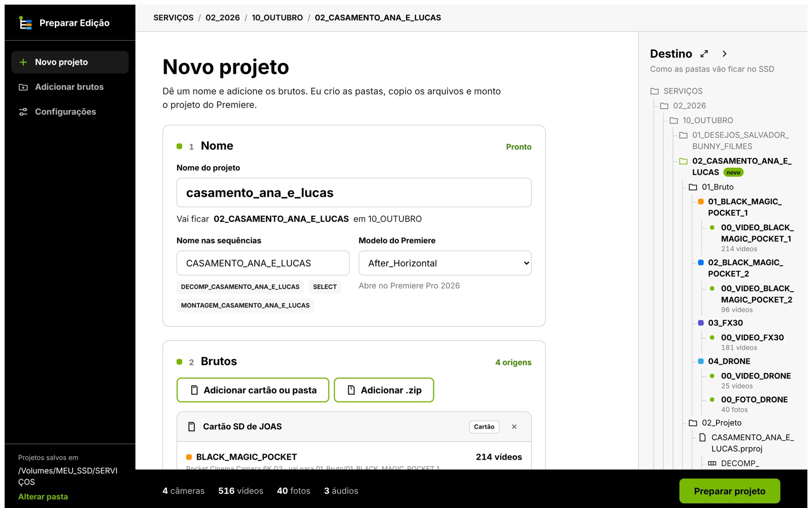The image size is (812, 508).
Task: Open the Modelo do Premiere dropdown
Action: point(445,263)
